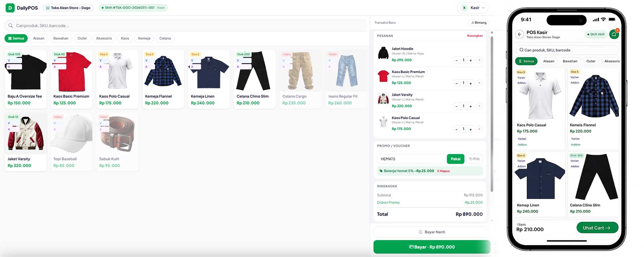Click the Bintang customer button
The height and width of the screenshot is (257, 644).
click(479, 23)
